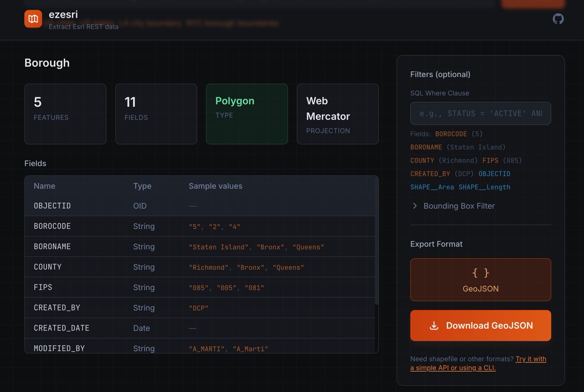
Task: Click the Sample values column header
Action: point(216,186)
